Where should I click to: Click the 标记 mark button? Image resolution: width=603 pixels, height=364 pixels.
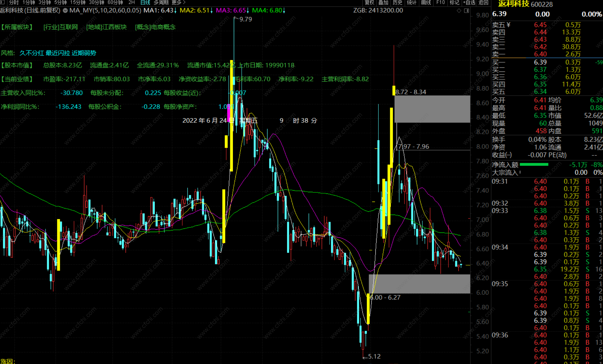coord(454,2)
